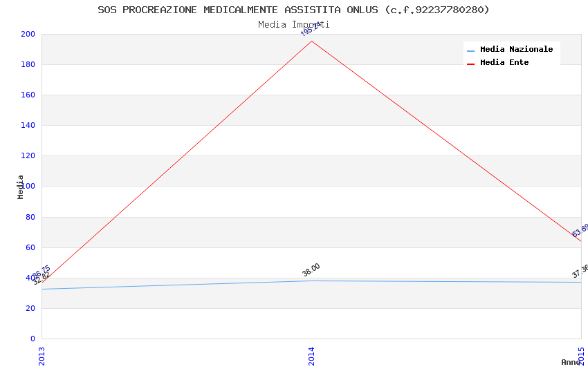The image size is (588, 380).
Task: Click the 140 y-axis tick label
Action: tap(28, 126)
